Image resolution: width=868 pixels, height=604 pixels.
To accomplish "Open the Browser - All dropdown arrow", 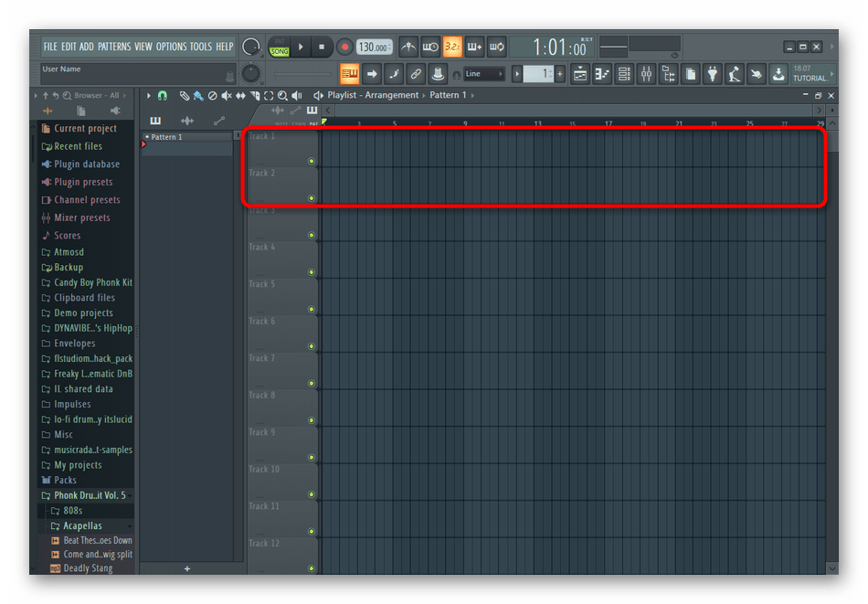I will [x=124, y=96].
